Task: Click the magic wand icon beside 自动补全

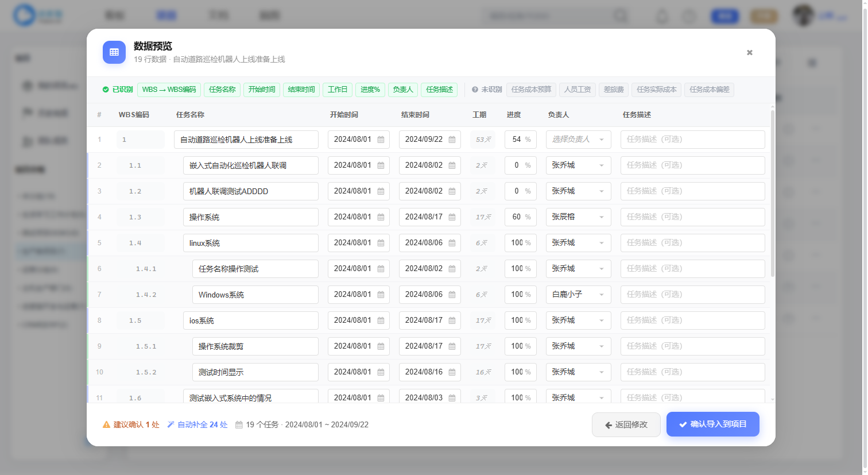Action: 170,425
